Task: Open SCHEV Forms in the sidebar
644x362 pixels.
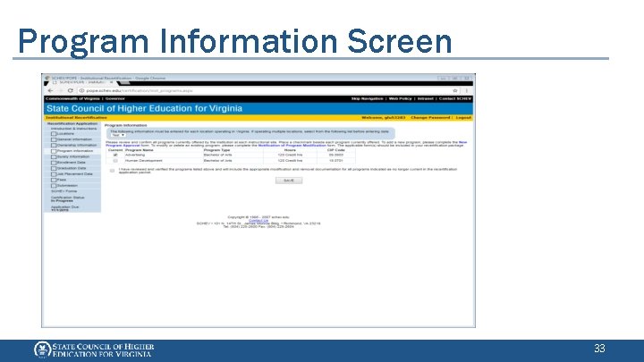Action: [x=64, y=191]
